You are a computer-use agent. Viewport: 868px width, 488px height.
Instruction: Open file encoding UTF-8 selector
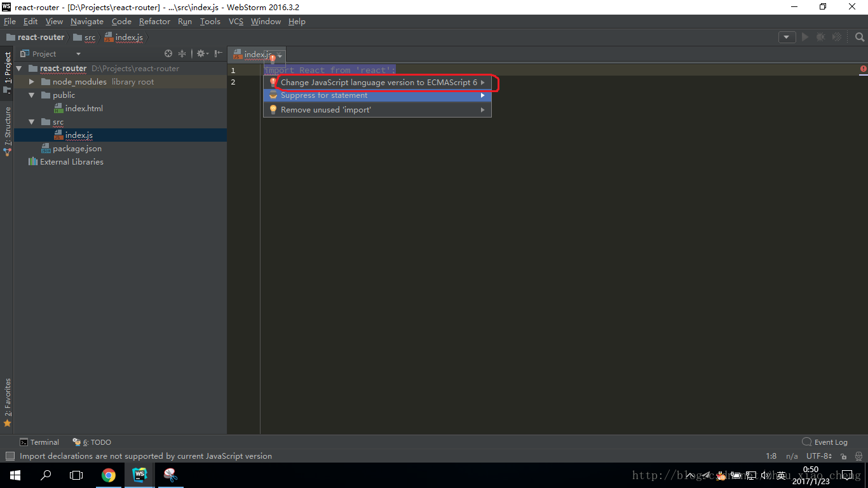click(x=819, y=456)
